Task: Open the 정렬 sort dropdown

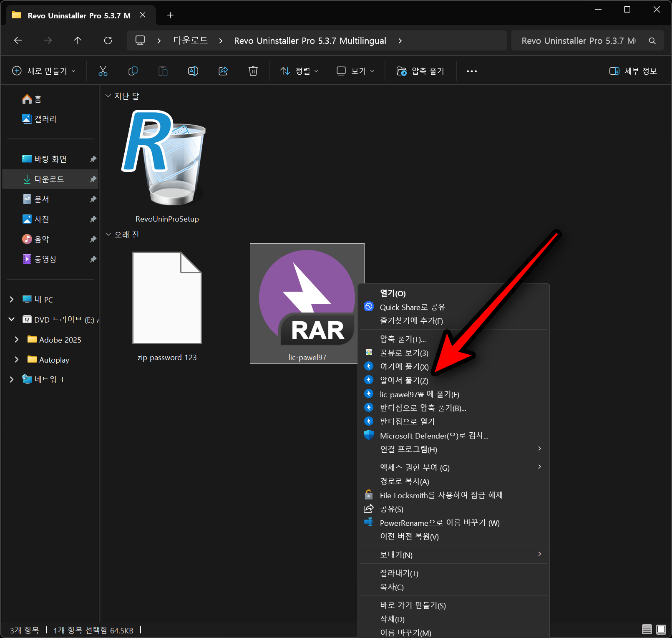Action: coord(300,71)
